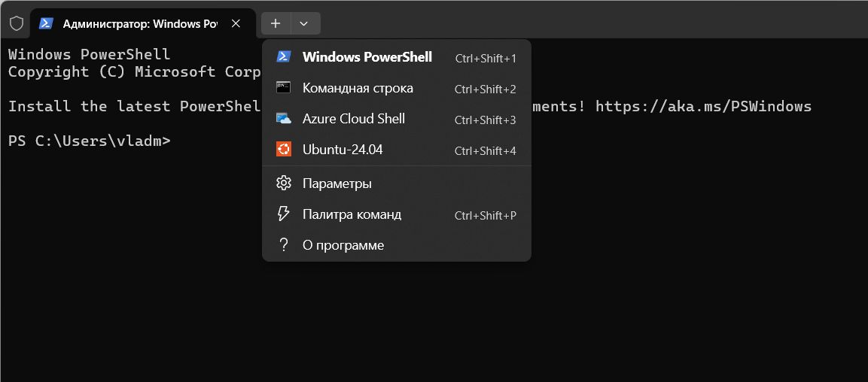This screenshot has width=868, height=382.
Task: Click the Windows PowerShell profile icon in the menu
Action: pyautogui.click(x=283, y=57)
